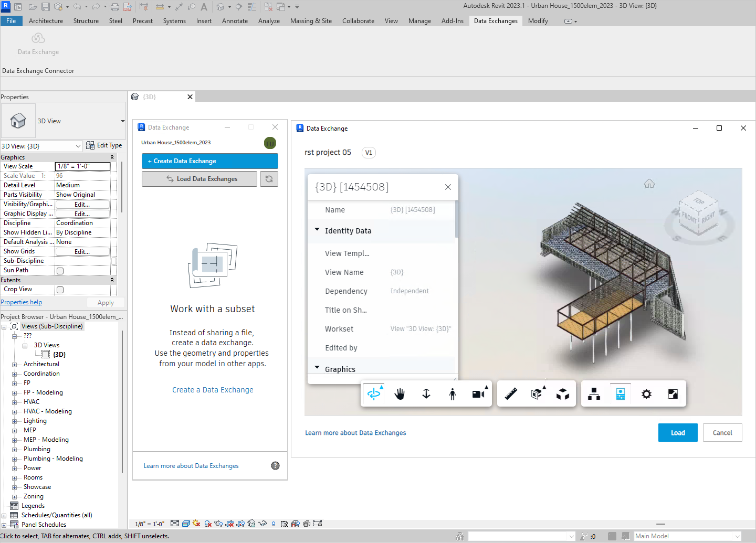Open the Architecture ribbon tab
Image resolution: width=756 pixels, height=543 pixels.
click(x=46, y=21)
